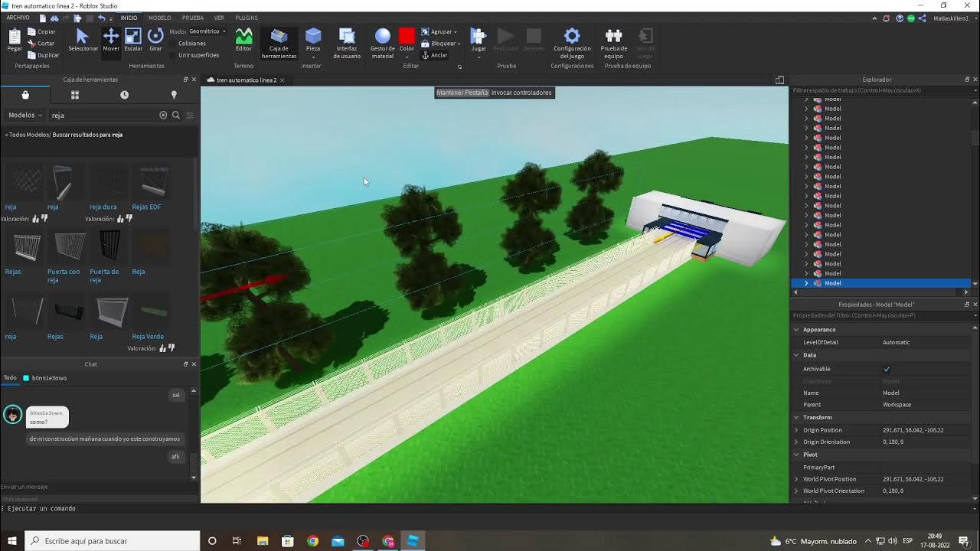Open the toolbox creations lightbulb tab
Image resolution: width=980 pixels, height=551 pixels.
pyautogui.click(x=174, y=95)
